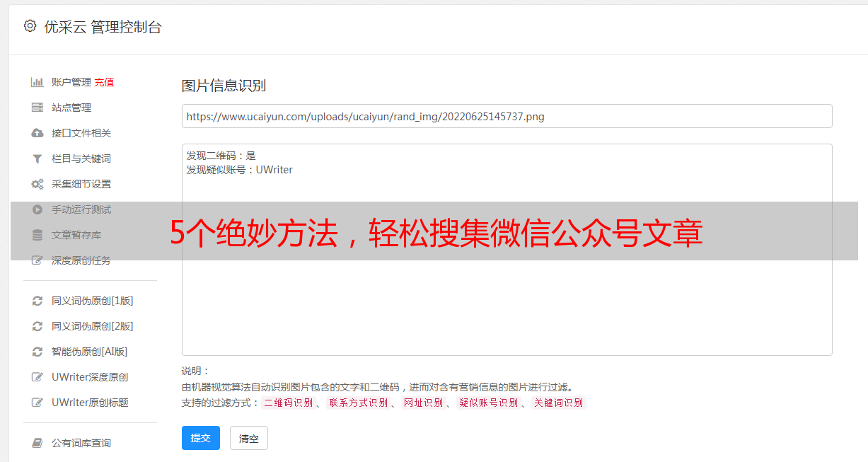The height and width of the screenshot is (462, 868).
Task: Click the refresh icon next to 同义词伪原创[2版]
Action: click(x=37, y=326)
